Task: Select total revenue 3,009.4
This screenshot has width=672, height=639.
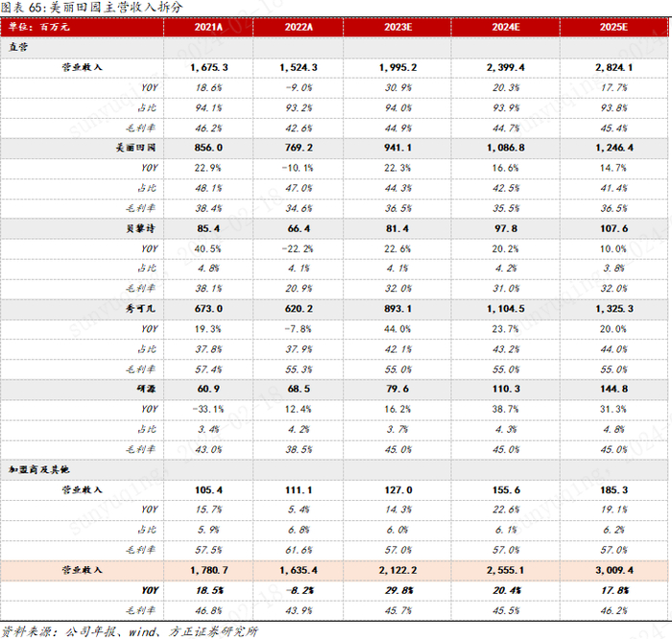Action: tap(614, 570)
